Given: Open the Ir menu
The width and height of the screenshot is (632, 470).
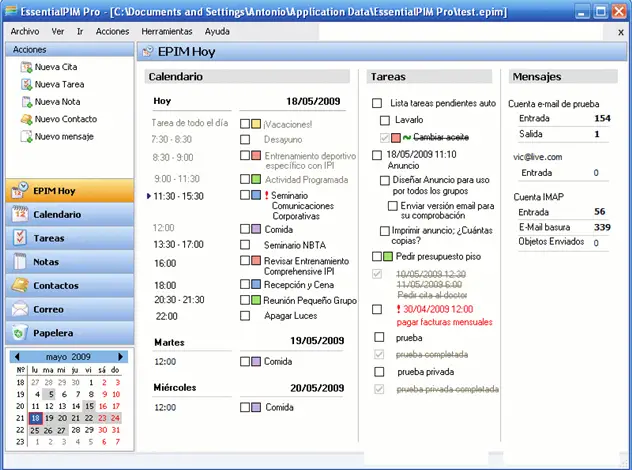Looking at the screenshot, I should coord(80,31).
